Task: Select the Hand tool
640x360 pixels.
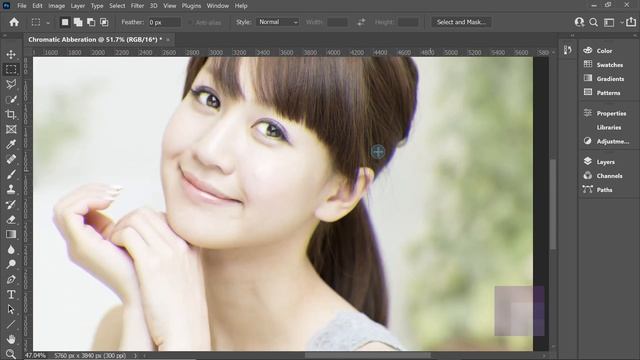Action: 11,339
